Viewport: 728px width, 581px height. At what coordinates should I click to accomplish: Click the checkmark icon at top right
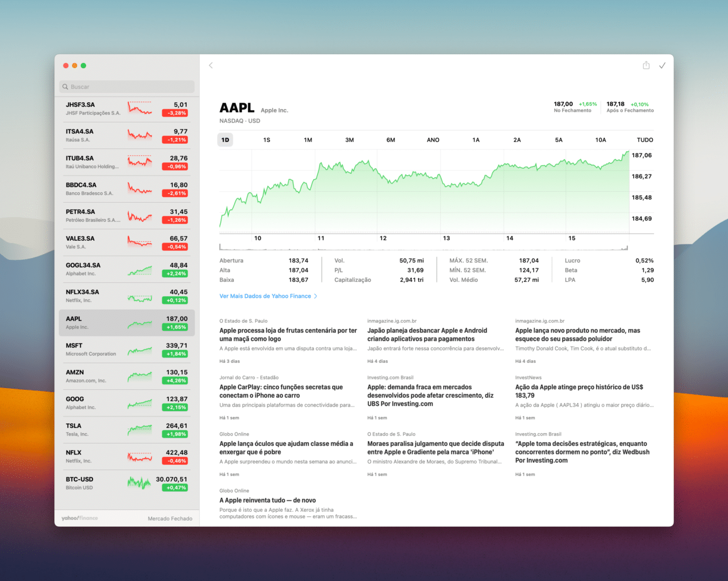(x=662, y=65)
